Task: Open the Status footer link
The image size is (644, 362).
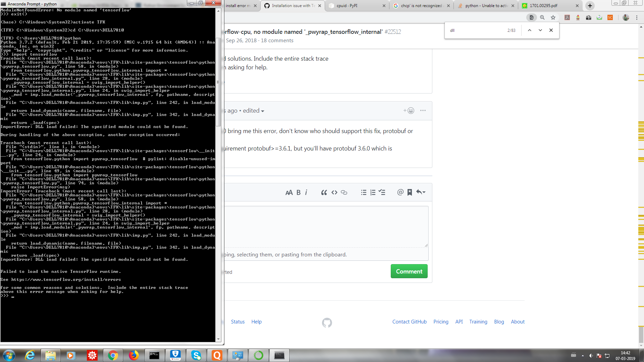Action: 238,322
